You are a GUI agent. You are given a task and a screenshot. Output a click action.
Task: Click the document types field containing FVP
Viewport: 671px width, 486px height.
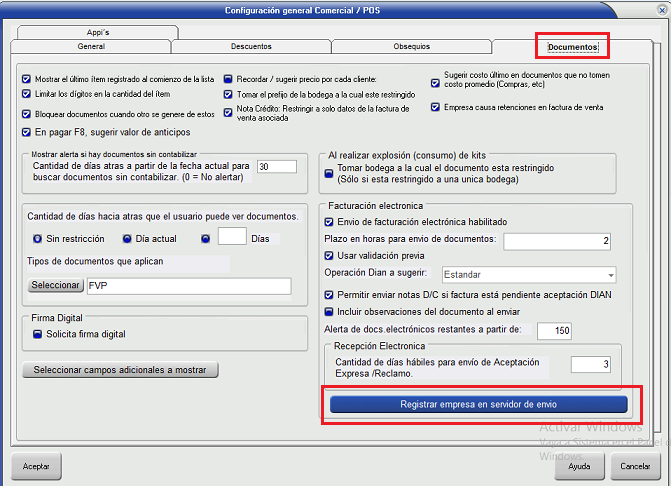(189, 286)
